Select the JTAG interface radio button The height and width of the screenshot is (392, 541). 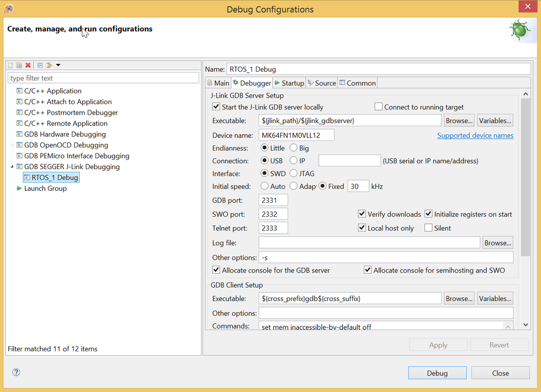294,173
